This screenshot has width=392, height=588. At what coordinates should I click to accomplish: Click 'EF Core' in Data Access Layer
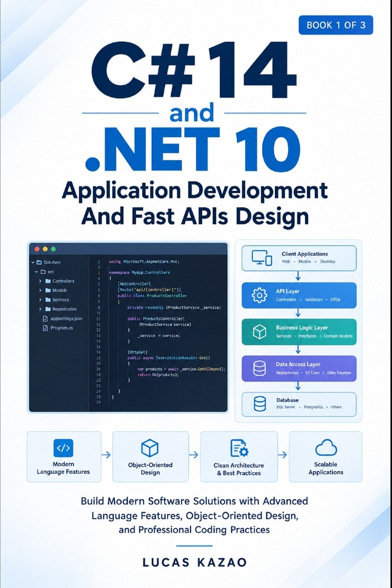pyautogui.click(x=313, y=372)
